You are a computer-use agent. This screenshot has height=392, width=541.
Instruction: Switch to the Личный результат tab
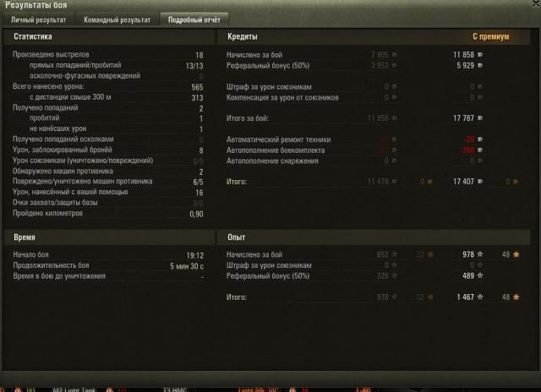coord(38,19)
